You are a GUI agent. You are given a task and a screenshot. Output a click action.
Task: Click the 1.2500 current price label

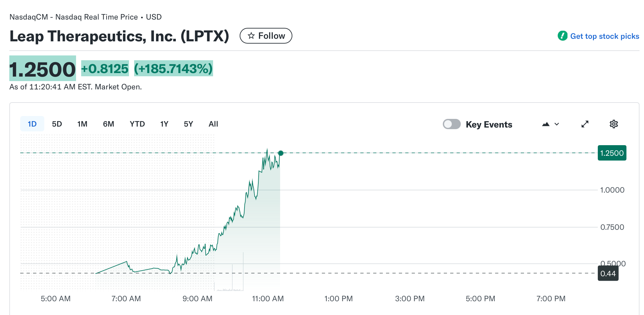612,153
